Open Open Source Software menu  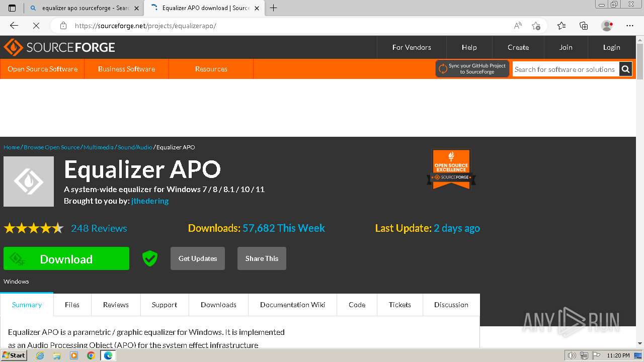click(42, 69)
